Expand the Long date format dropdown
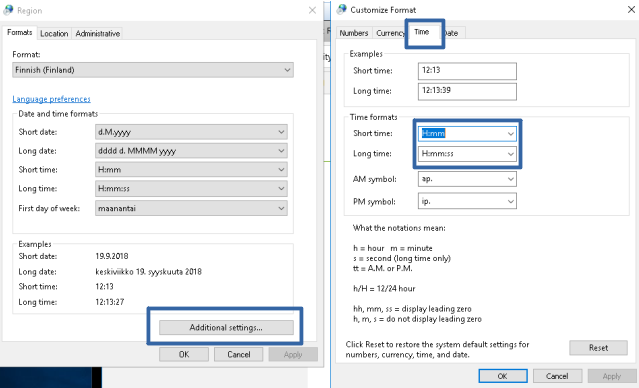The width and height of the screenshot is (639, 388). pyautogui.click(x=191, y=151)
